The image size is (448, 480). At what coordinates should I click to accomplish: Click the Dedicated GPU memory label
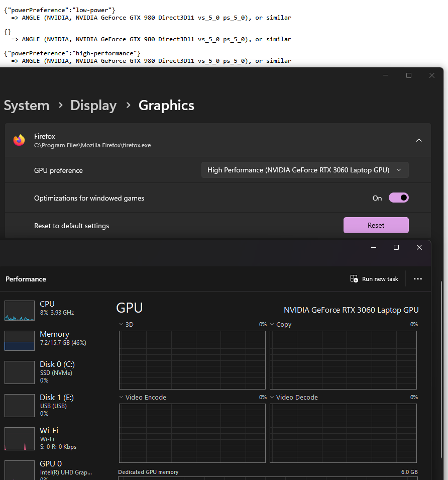148,472
